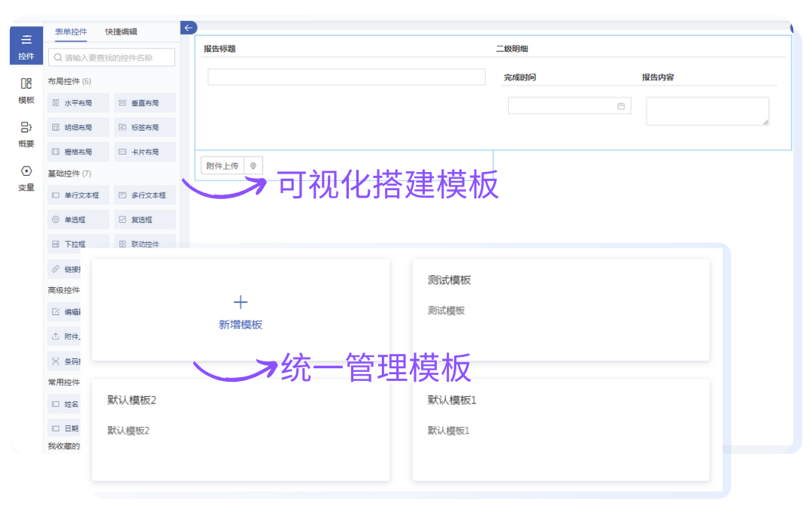
Task: Click the 报告内容 text area
Action: pos(707,111)
